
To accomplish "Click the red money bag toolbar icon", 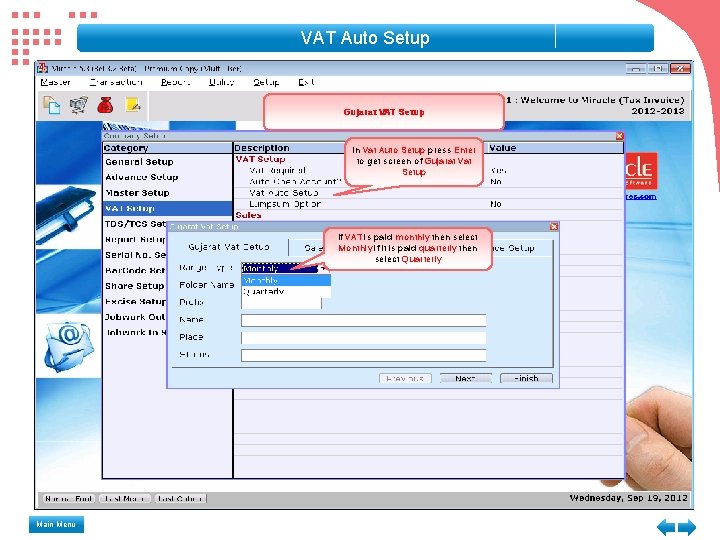I will [105, 105].
